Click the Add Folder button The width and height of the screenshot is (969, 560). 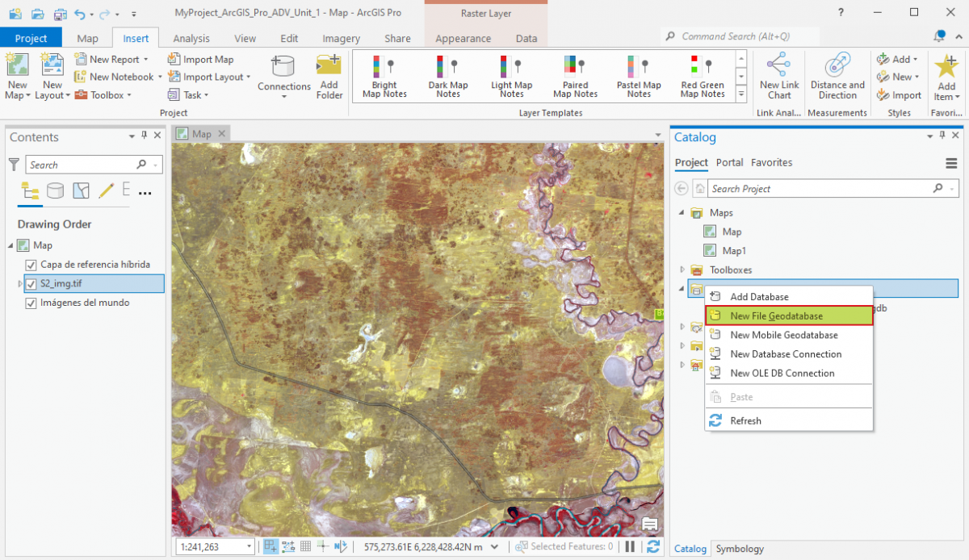point(329,76)
